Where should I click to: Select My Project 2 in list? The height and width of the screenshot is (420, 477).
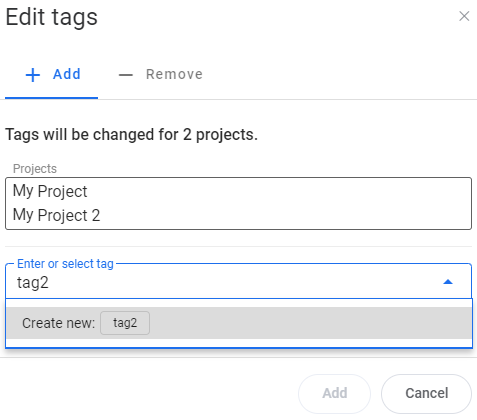tap(56, 215)
